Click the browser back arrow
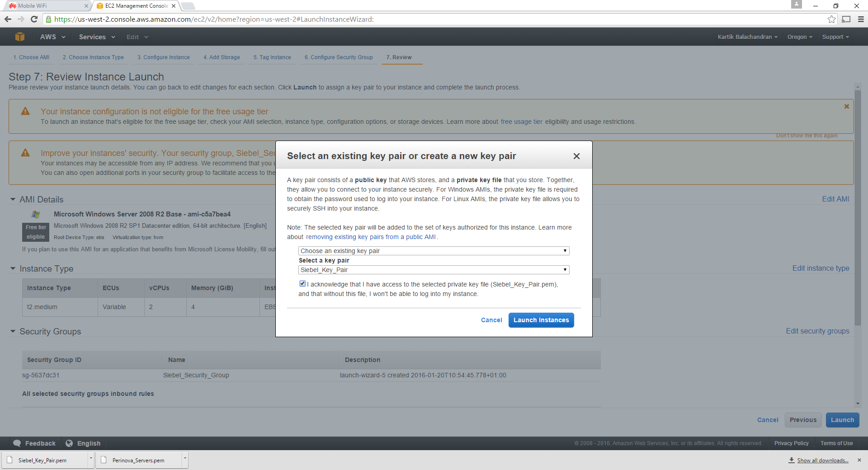 8,19
